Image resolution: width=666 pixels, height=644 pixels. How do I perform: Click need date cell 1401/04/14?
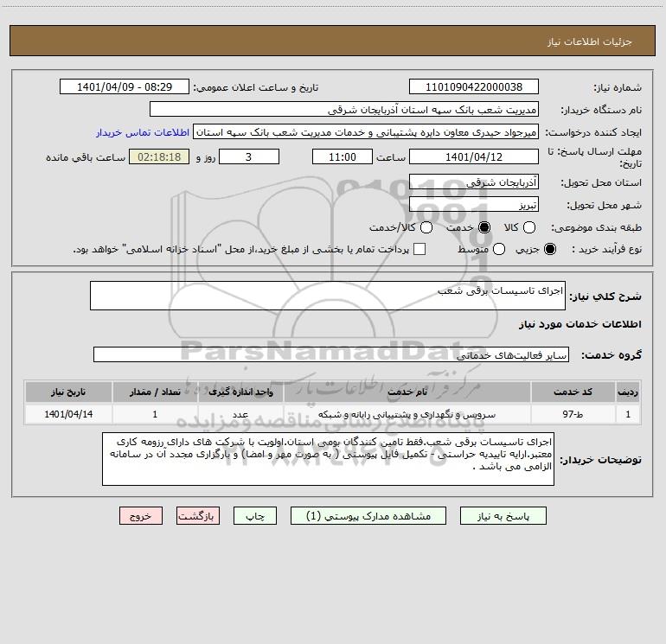pyautogui.click(x=68, y=414)
